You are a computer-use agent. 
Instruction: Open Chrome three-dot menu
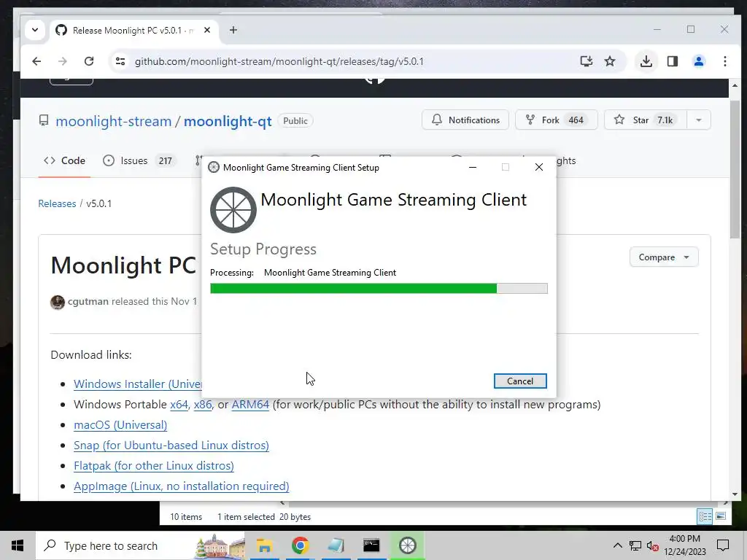724,61
